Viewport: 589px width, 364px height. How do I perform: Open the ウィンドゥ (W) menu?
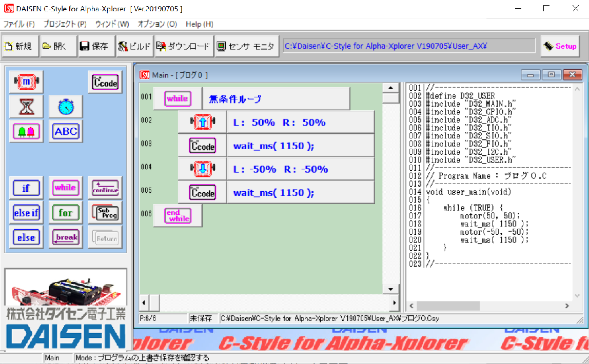coord(112,24)
